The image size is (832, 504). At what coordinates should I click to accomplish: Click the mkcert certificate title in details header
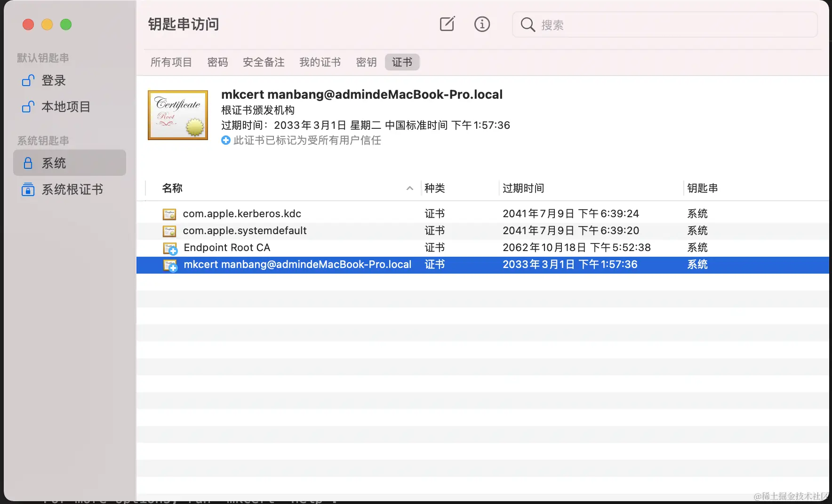point(362,94)
